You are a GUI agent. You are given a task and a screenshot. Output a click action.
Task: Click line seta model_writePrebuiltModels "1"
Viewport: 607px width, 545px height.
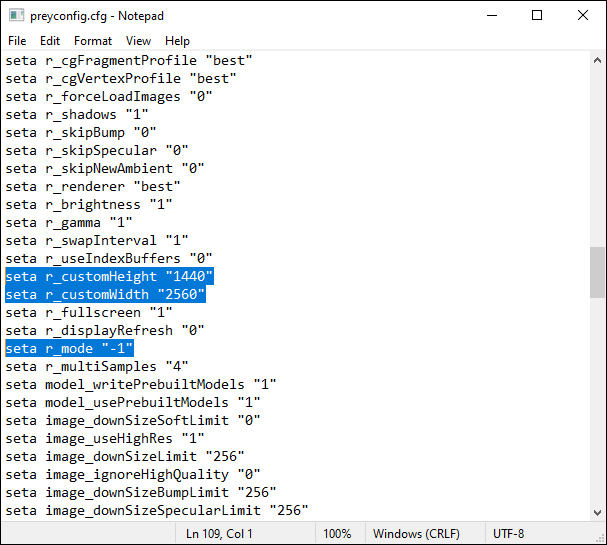tap(141, 384)
